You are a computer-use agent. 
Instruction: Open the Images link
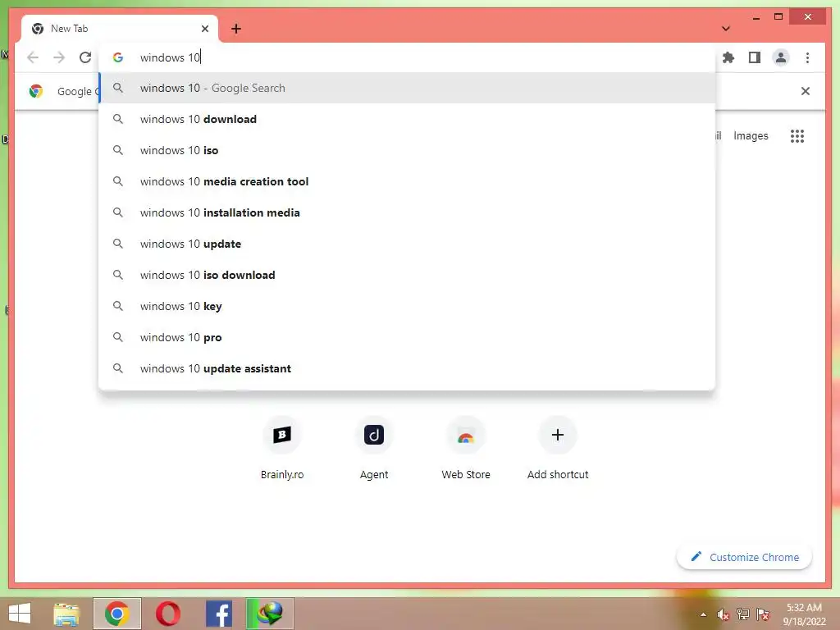pos(751,136)
